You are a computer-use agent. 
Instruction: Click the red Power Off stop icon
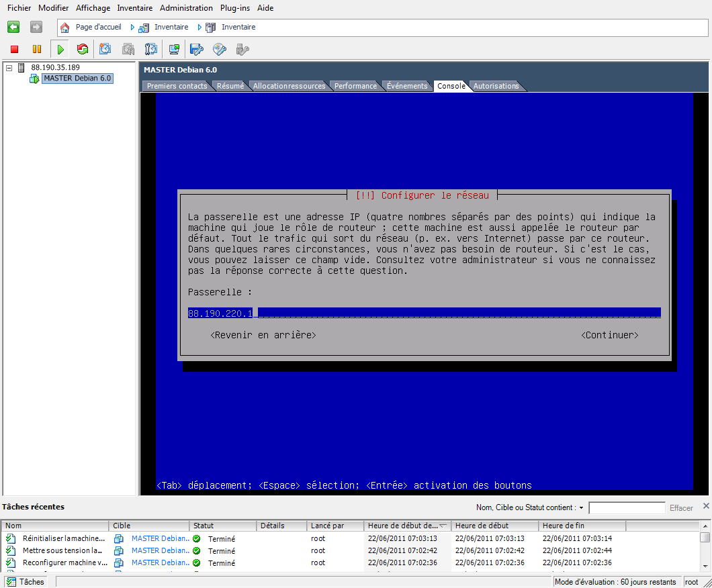point(15,49)
